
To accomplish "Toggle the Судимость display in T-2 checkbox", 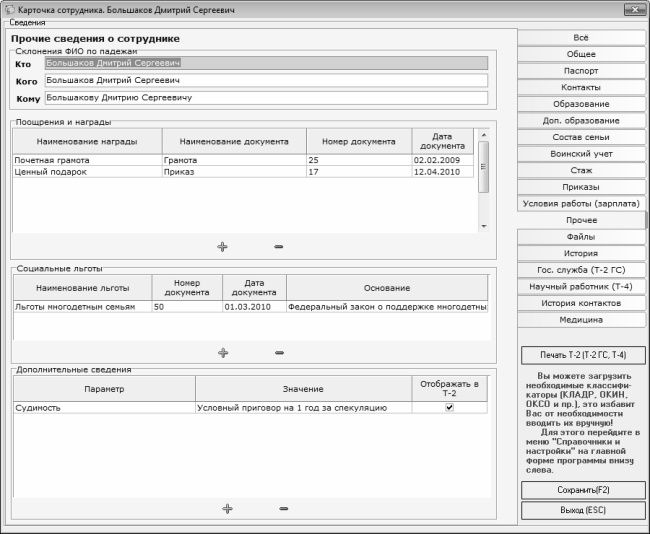I will pyautogui.click(x=449, y=407).
